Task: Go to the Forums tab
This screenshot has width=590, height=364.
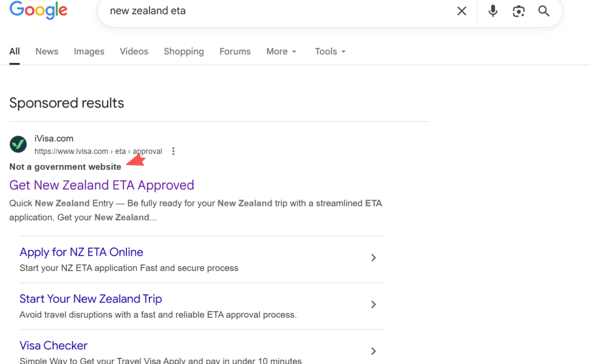Action: (235, 51)
